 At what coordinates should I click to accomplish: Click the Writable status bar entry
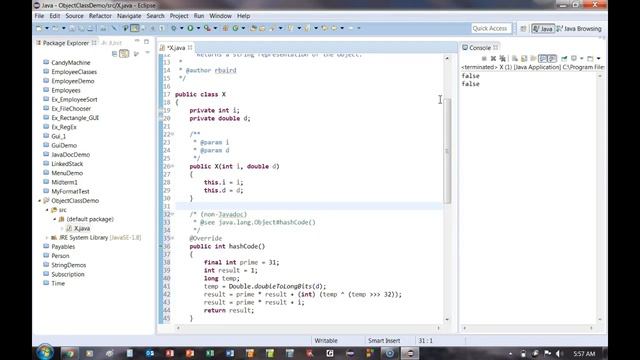326,340
